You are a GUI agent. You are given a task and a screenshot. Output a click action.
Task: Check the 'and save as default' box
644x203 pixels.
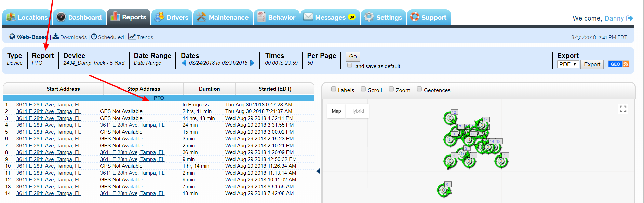pyautogui.click(x=350, y=65)
